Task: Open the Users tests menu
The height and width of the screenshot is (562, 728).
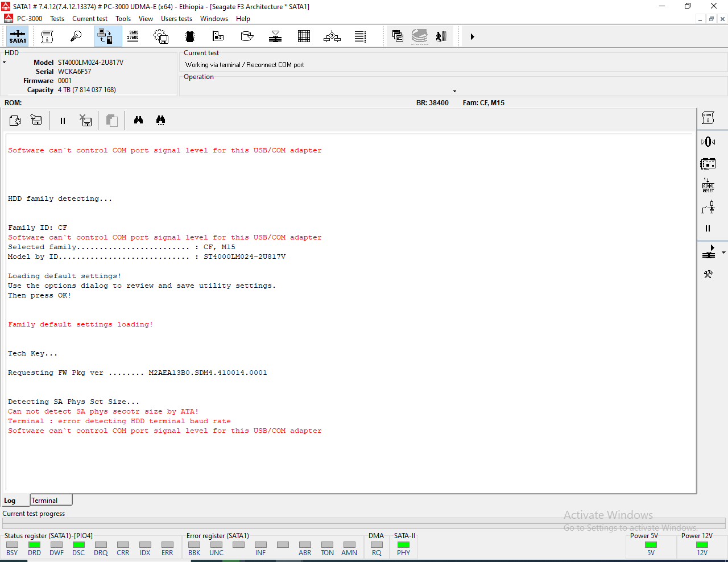Action: (x=176, y=19)
